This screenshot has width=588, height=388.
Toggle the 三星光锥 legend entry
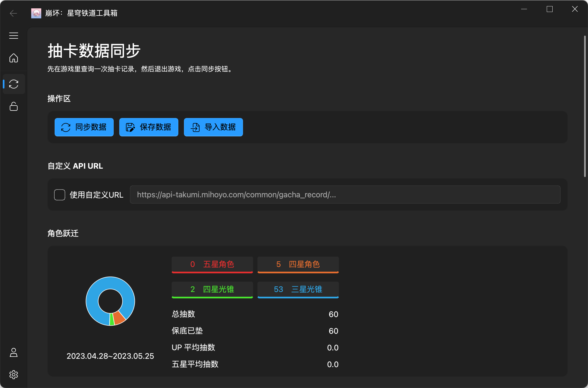pyautogui.click(x=298, y=289)
